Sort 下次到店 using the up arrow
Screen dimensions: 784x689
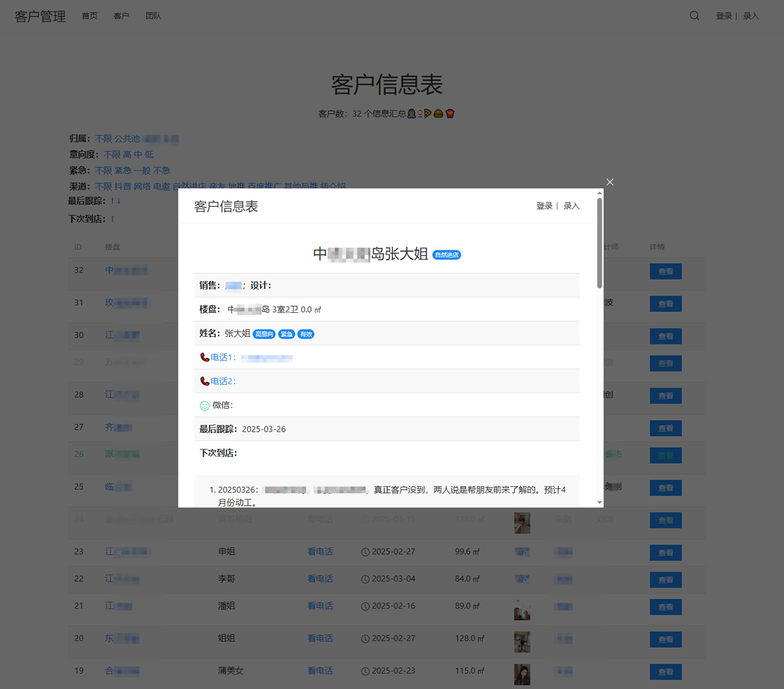(x=112, y=219)
